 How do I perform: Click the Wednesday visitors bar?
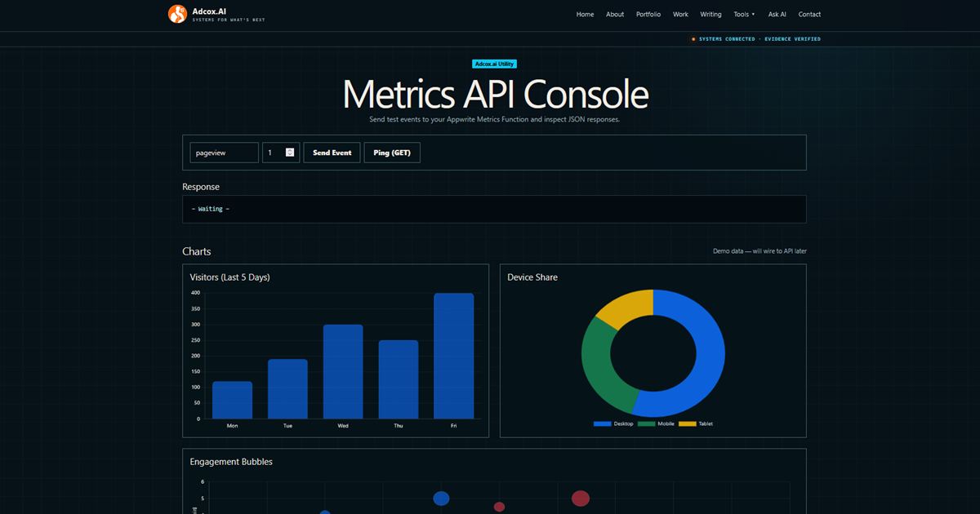pyautogui.click(x=343, y=371)
